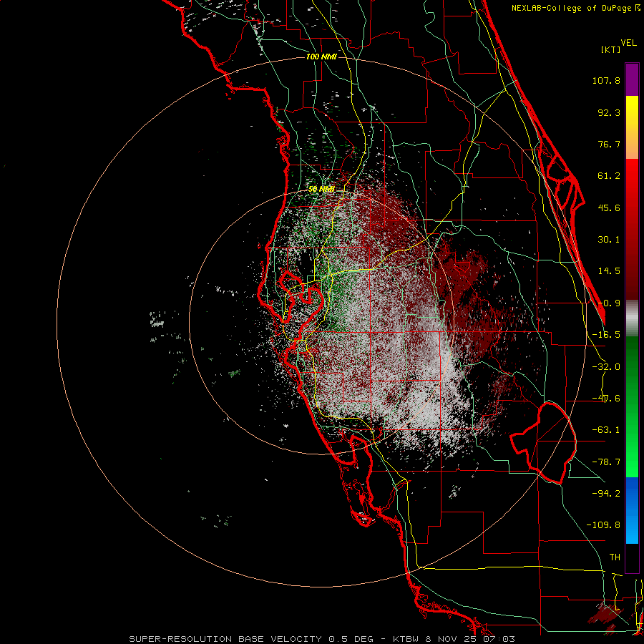Click the [KT] units label
The height and width of the screenshot is (644, 644).
[610, 49]
